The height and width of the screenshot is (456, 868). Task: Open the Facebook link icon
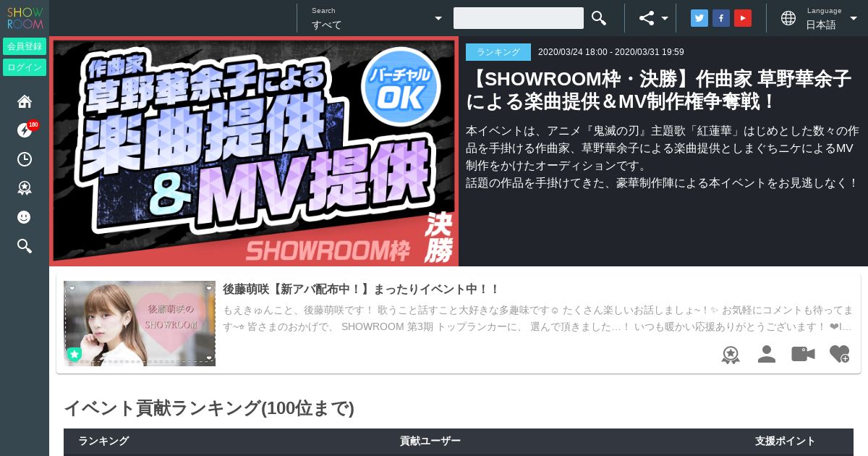pyautogui.click(x=721, y=18)
